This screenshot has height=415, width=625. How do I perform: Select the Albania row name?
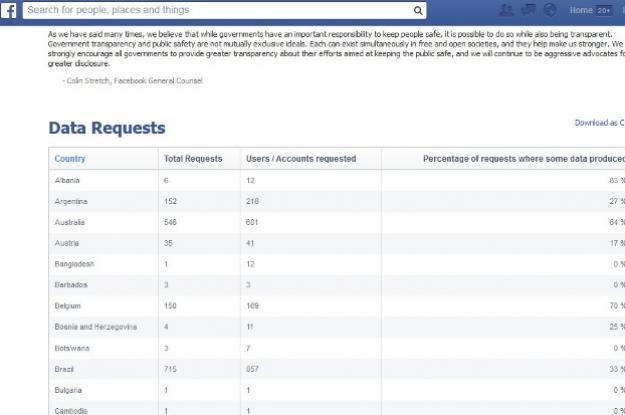pos(67,181)
